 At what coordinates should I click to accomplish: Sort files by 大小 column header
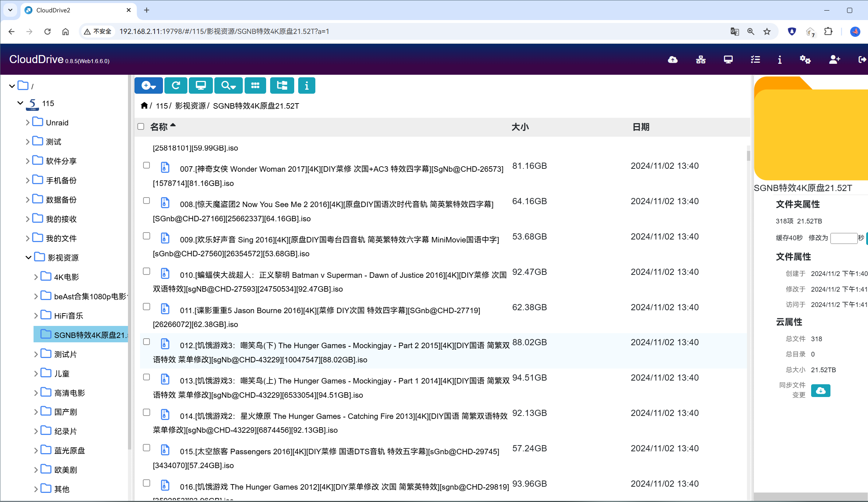point(520,127)
